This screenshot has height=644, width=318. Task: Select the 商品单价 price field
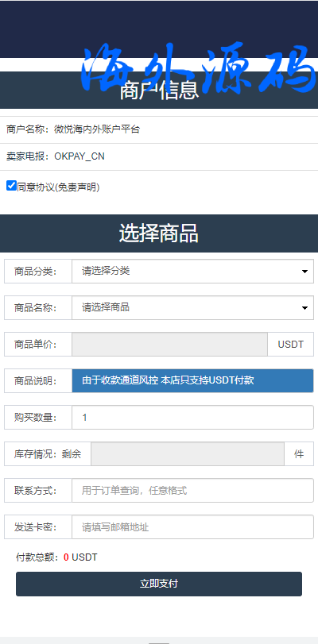(x=170, y=344)
